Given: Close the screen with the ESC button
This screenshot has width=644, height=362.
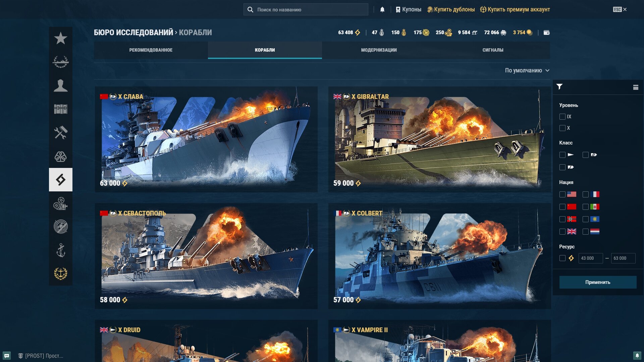Looking at the screenshot, I should tap(620, 9).
